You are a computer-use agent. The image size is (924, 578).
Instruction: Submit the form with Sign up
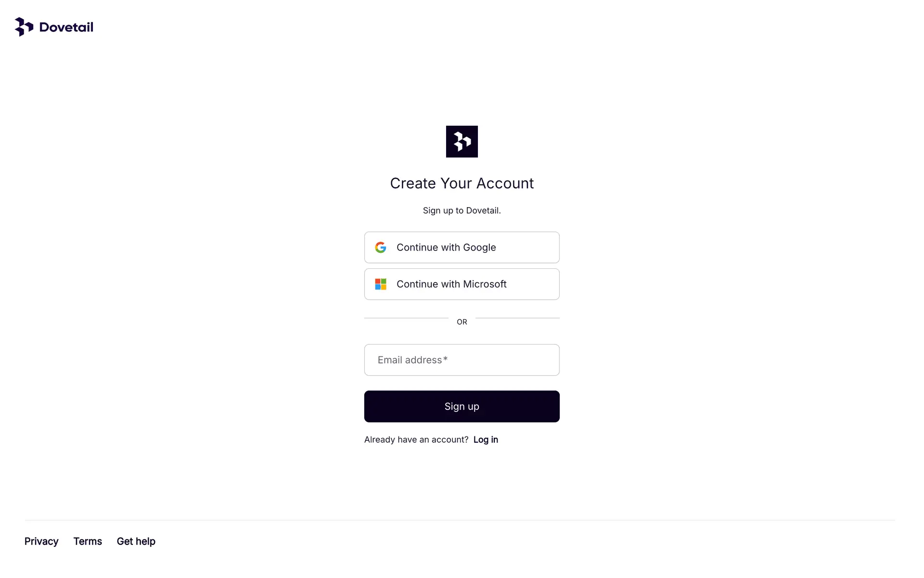[x=462, y=407]
